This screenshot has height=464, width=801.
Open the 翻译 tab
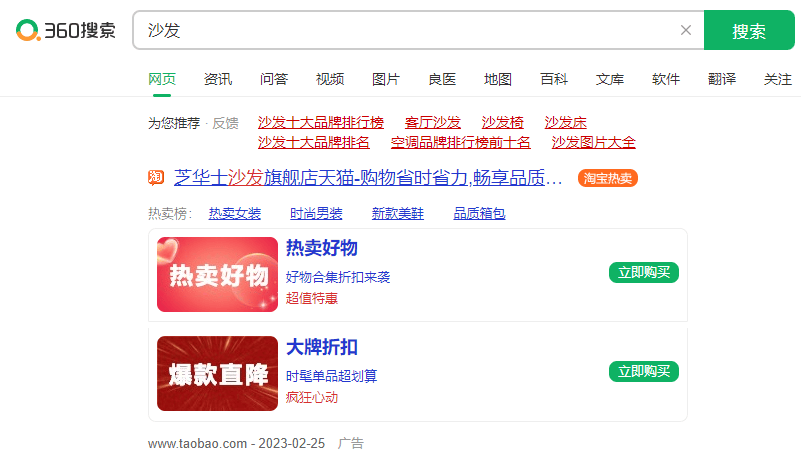click(x=722, y=79)
